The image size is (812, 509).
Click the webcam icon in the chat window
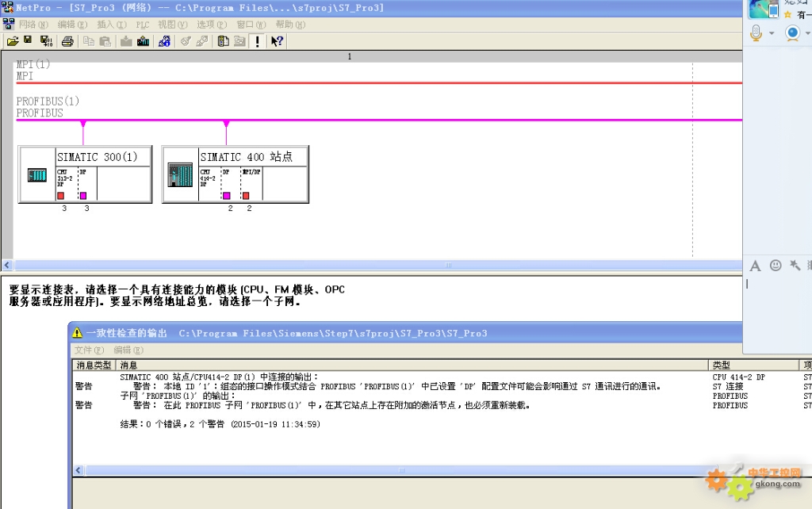792,33
